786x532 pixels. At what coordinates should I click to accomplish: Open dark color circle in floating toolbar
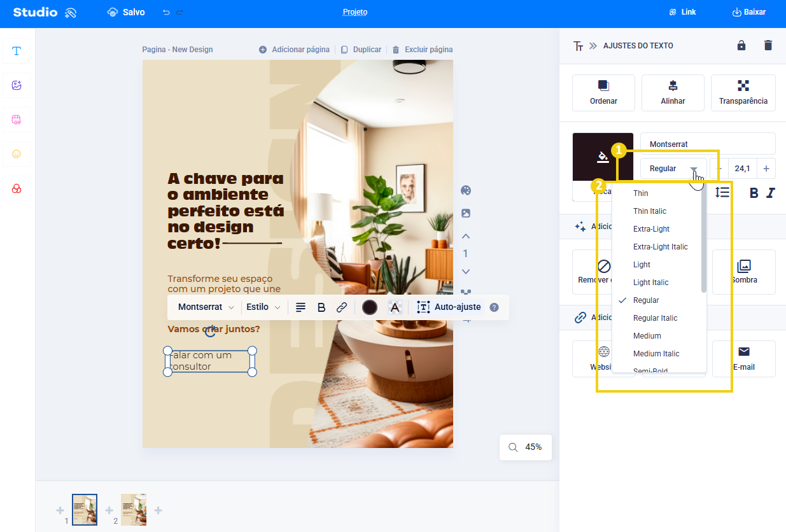tap(370, 307)
